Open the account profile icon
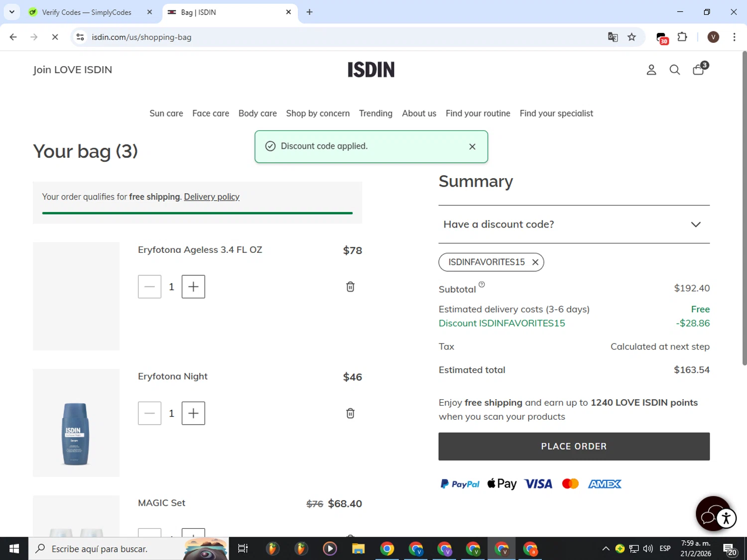 [x=651, y=70]
